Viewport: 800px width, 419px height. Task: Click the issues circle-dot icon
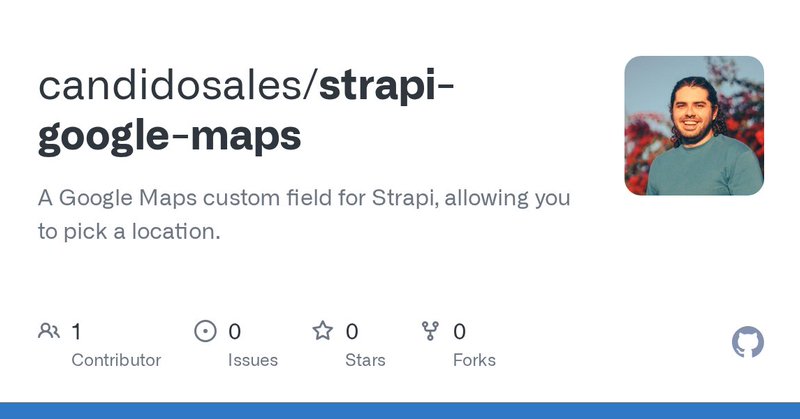[x=205, y=331]
